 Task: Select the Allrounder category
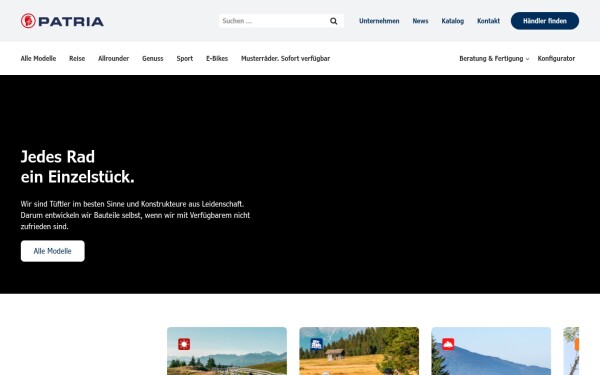click(113, 59)
